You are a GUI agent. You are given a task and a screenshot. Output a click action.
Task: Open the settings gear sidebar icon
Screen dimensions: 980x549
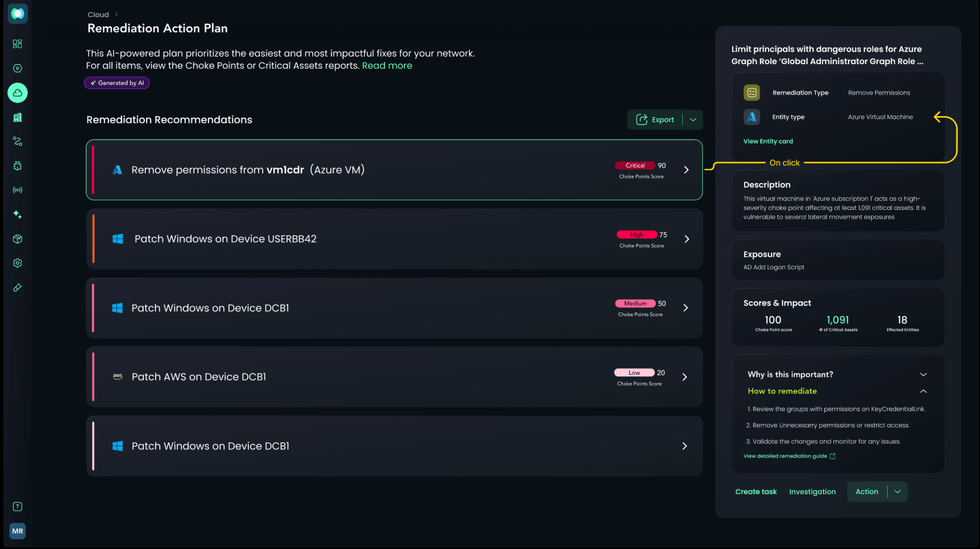coord(17,263)
